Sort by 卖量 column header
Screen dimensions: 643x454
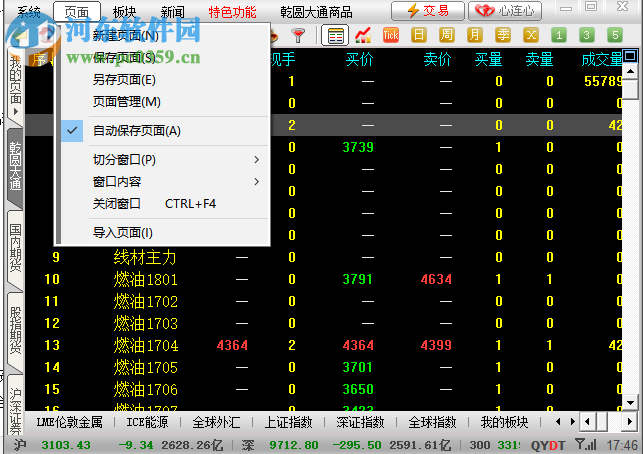pyautogui.click(x=539, y=59)
